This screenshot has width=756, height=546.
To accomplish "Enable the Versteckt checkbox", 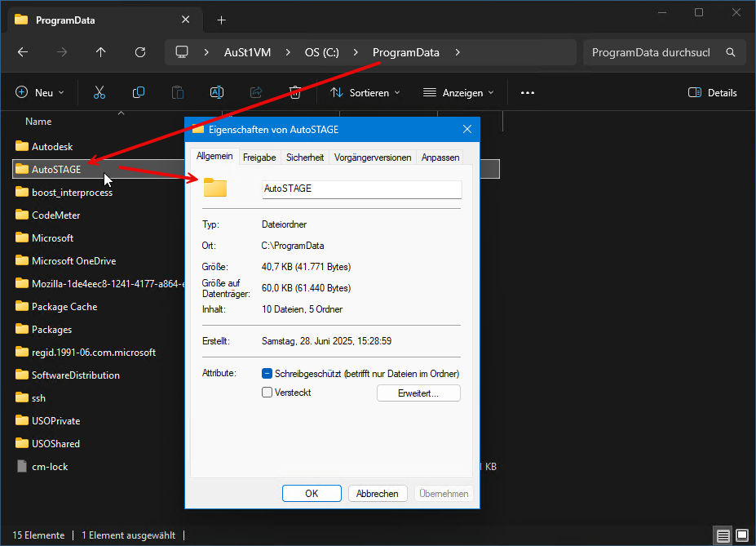I will point(267,393).
